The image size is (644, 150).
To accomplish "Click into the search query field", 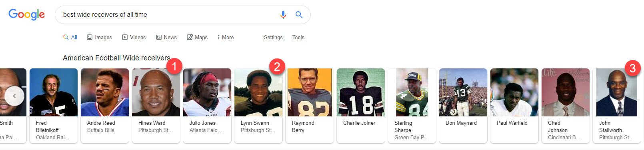I will (168, 15).
